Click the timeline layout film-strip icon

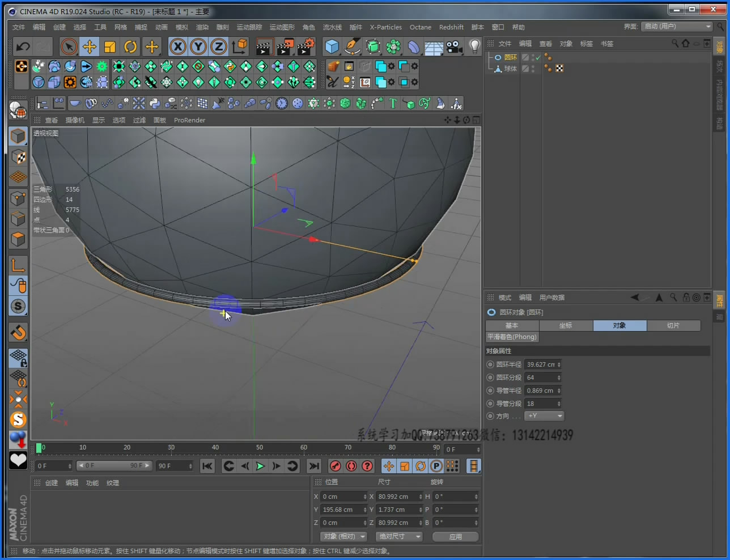(473, 466)
